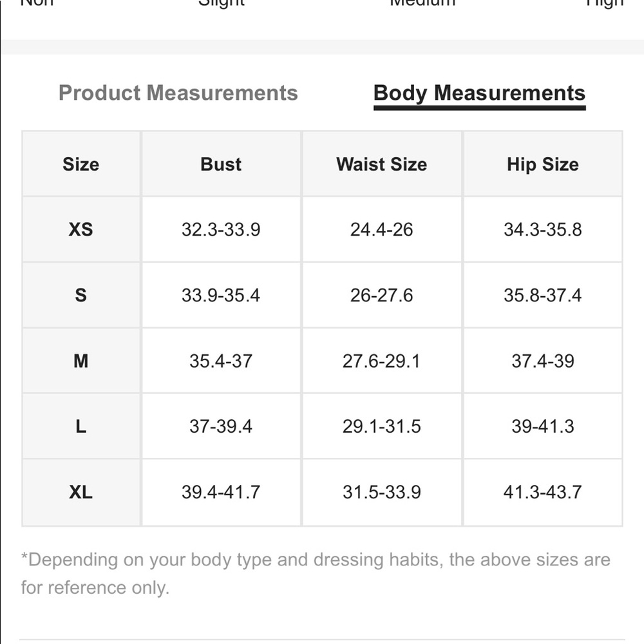Click the Bust column header
The height and width of the screenshot is (644, 644).
coord(221,164)
